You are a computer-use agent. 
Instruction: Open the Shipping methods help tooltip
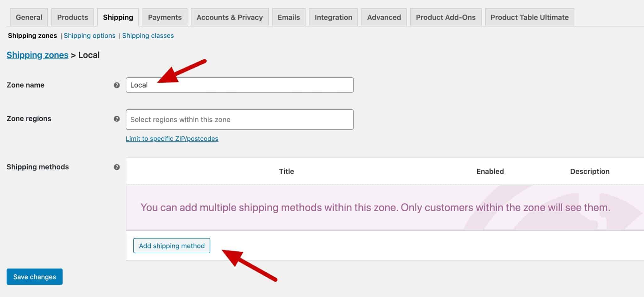coord(116,167)
